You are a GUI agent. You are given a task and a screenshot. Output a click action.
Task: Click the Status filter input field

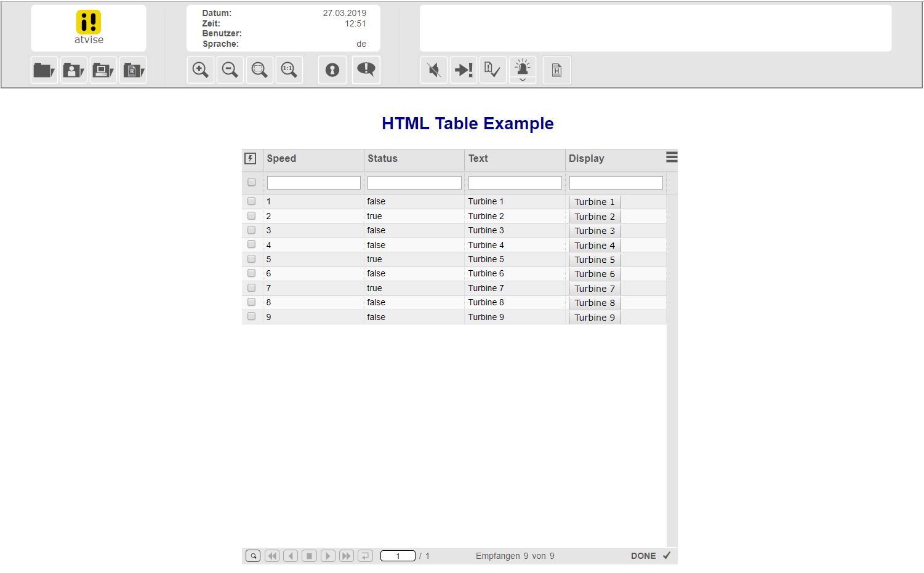tap(414, 183)
